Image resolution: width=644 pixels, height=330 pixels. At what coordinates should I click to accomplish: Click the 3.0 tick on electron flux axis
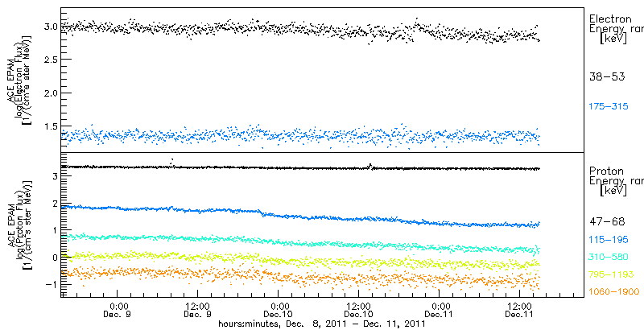(50, 27)
